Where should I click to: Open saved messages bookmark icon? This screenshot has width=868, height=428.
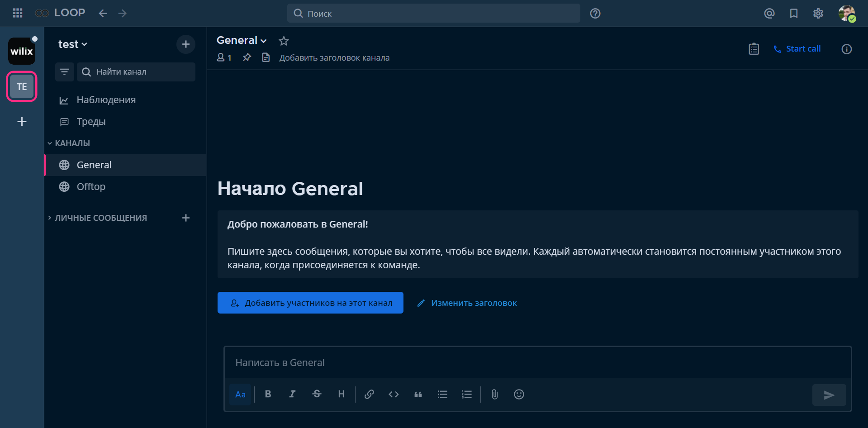[x=793, y=14]
